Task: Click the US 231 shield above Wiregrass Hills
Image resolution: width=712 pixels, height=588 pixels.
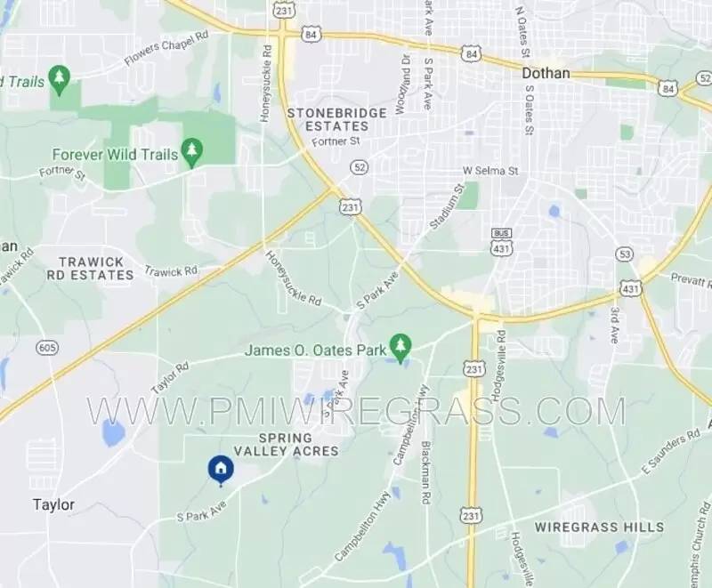Action: point(472,516)
